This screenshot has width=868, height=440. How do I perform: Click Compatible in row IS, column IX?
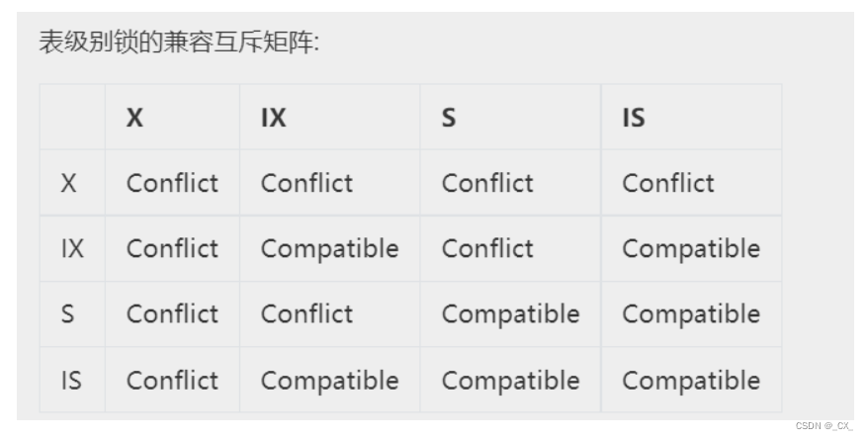click(x=329, y=380)
